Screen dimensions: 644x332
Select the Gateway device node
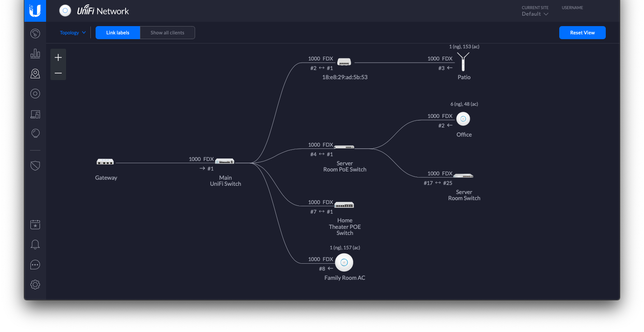click(x=105, y=162)
